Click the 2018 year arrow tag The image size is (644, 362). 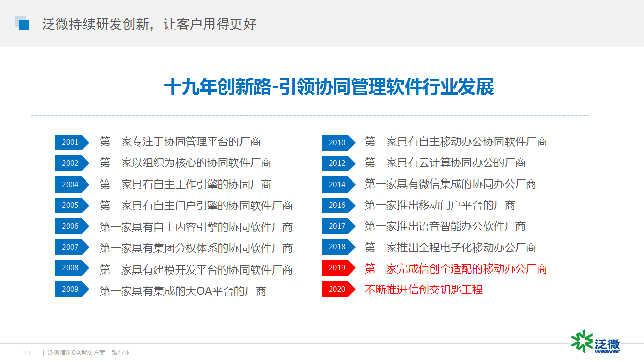pos(339,247)
